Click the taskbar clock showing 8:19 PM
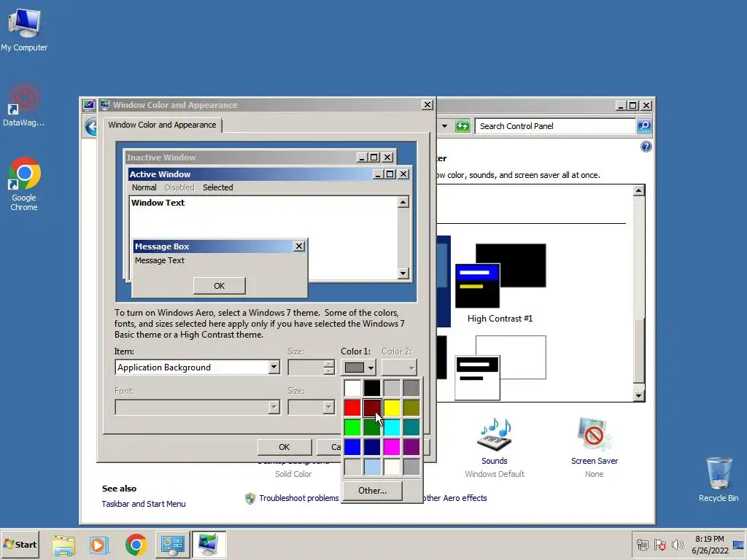The image size is (747, 560). [x=710, y=544]
